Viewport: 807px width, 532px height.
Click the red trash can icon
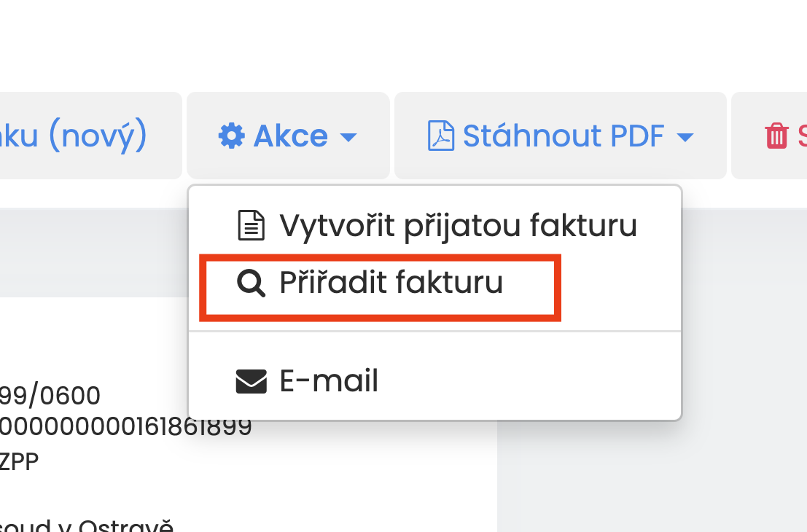pos(776,136)
